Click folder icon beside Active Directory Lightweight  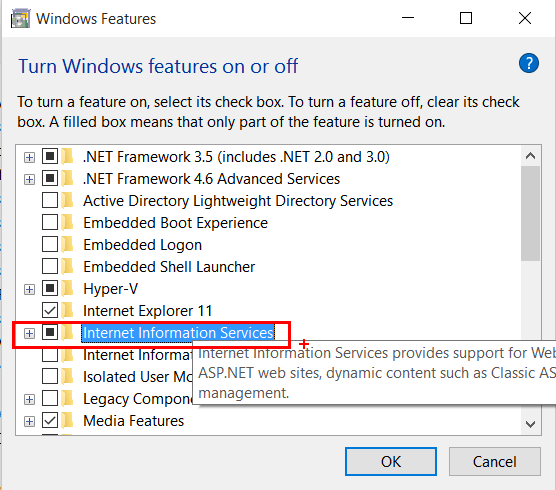[x=67, y=201]
